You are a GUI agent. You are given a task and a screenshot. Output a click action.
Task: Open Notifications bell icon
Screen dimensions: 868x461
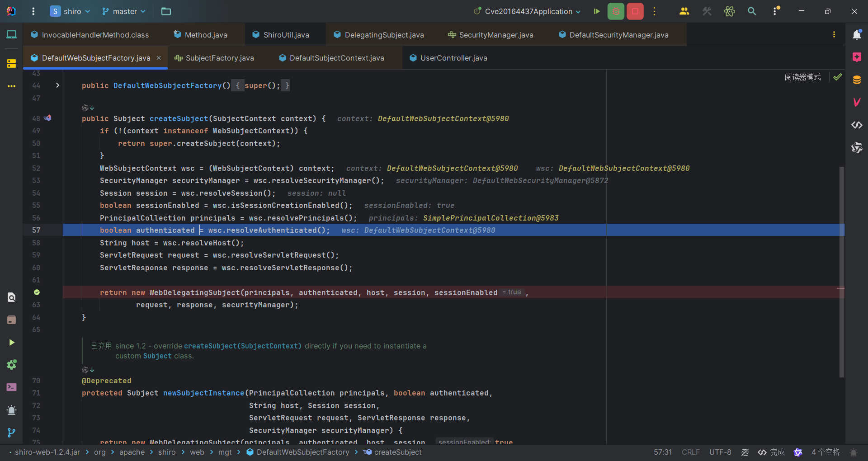857,34
